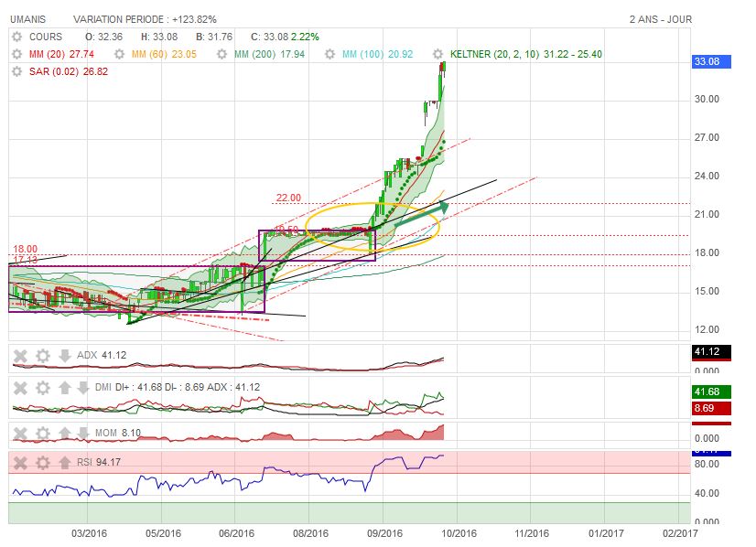Click the 2 ANS - JOUR period label
Viewport: 756px width, 547px height.
click(661, 19)
